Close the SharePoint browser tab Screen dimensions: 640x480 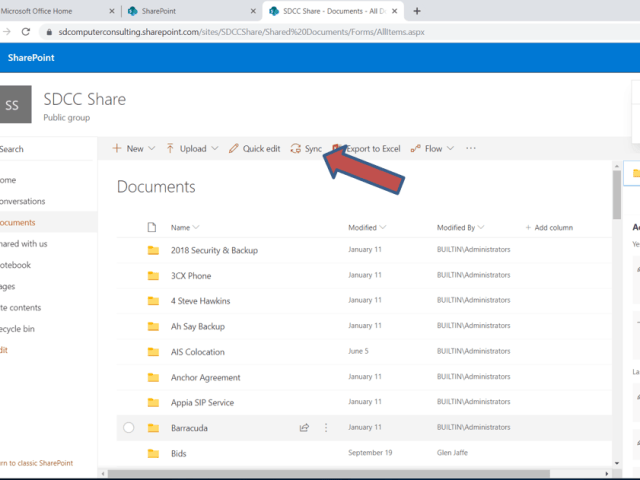point(253,11)
